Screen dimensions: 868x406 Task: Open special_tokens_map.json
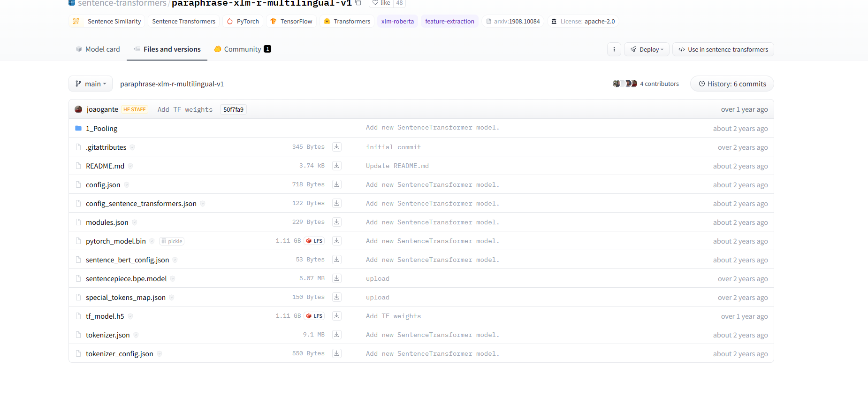pos(126,297)
